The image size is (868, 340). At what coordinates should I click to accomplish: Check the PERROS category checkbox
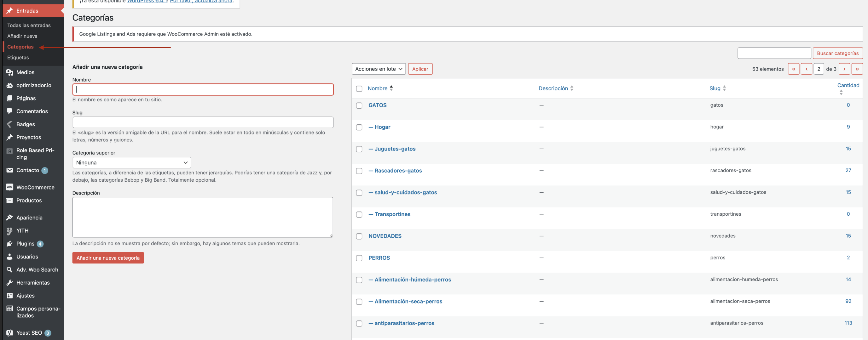tap(359, 258)
